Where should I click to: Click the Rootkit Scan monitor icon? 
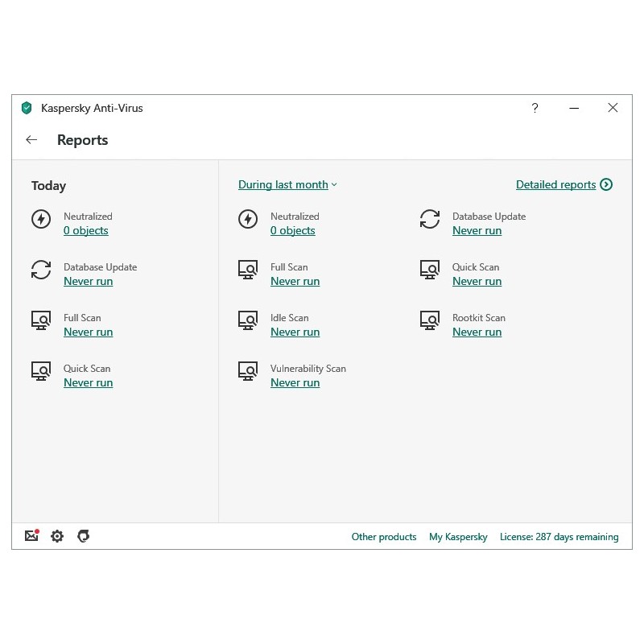click(430, 320)
